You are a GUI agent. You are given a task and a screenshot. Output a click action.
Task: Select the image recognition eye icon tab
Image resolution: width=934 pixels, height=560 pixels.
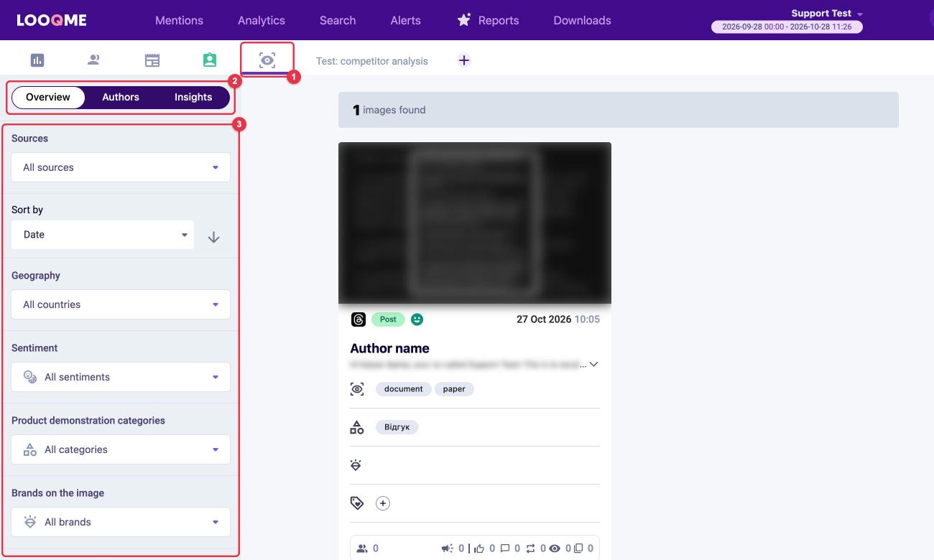coord(267,60)
